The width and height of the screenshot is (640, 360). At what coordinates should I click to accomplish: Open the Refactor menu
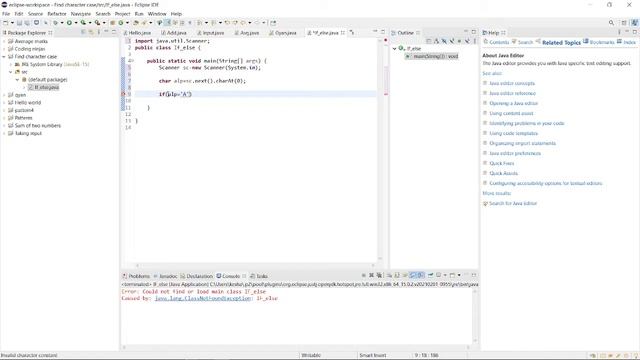(57, 14)
